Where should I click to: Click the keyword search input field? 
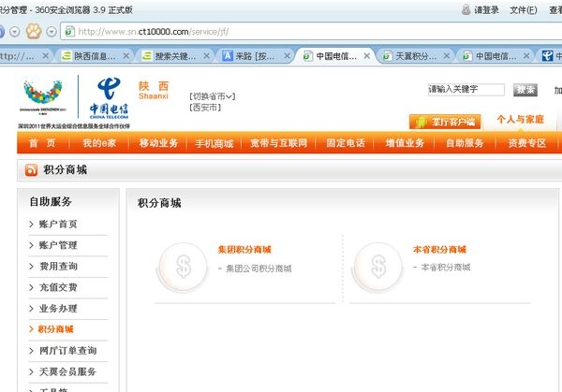pyautogui.click(x=466, y=90)
